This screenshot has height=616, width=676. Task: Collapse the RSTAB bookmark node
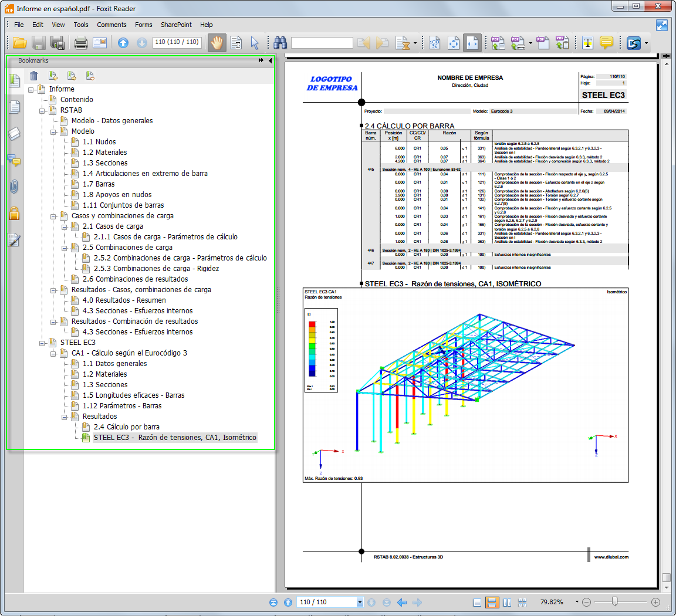42,111
